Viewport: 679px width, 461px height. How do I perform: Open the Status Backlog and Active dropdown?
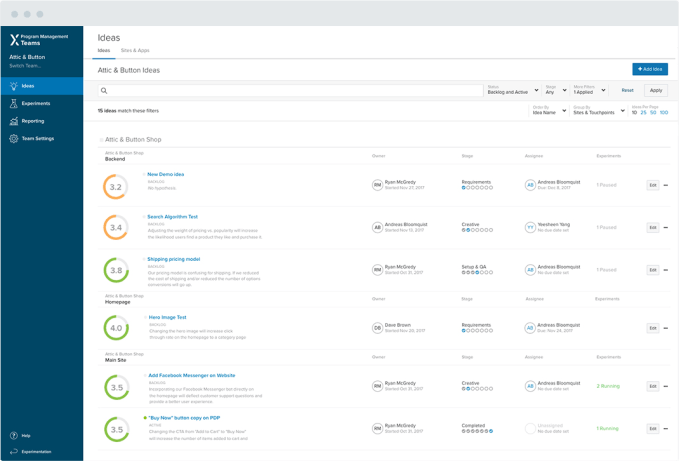[x=512, y=90]
